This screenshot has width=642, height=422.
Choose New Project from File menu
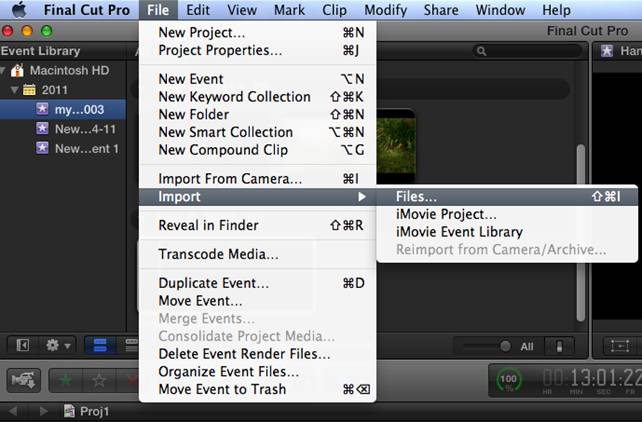258,32
